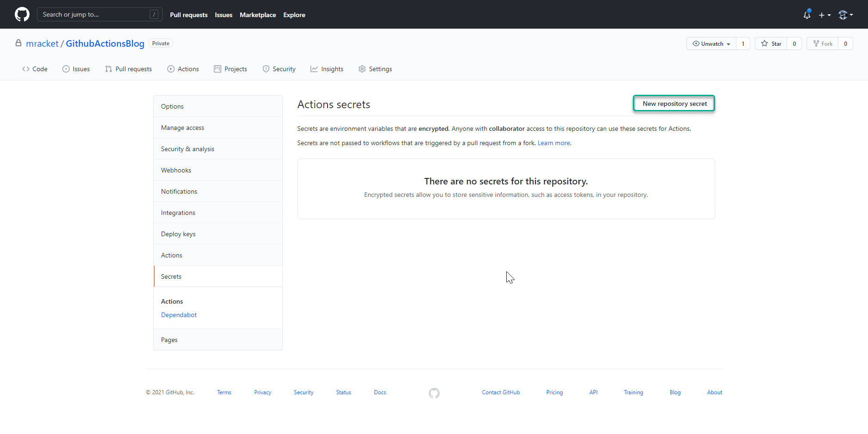Open Explore in top navigation
This screenshot has width=868, height=434.
pyautogui.click(x=294, y=15)
